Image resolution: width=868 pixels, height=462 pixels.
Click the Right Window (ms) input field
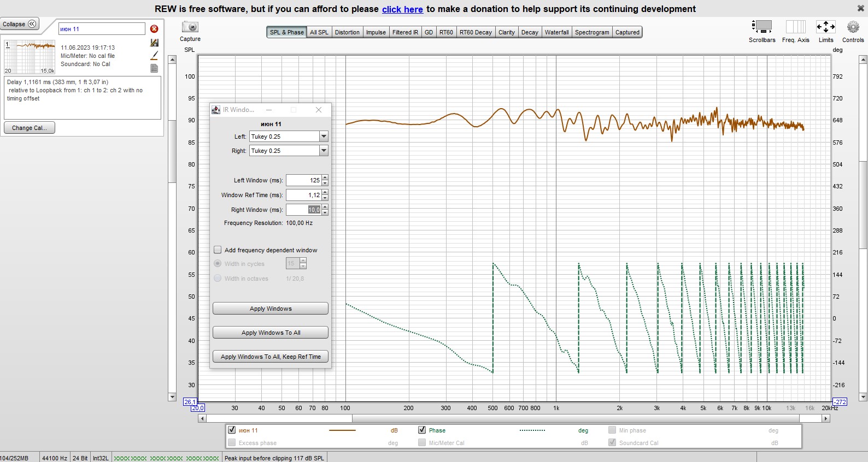click(303, 210)
